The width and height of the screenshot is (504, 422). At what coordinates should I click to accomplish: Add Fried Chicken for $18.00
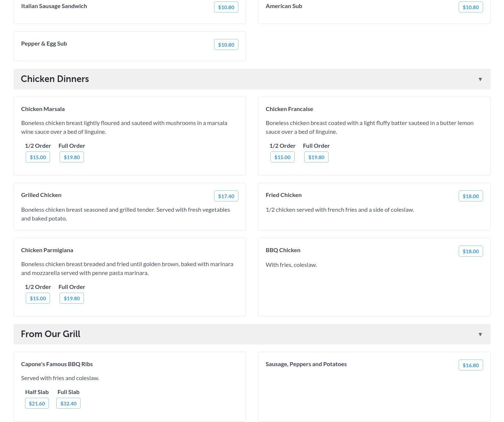(471, 196)
